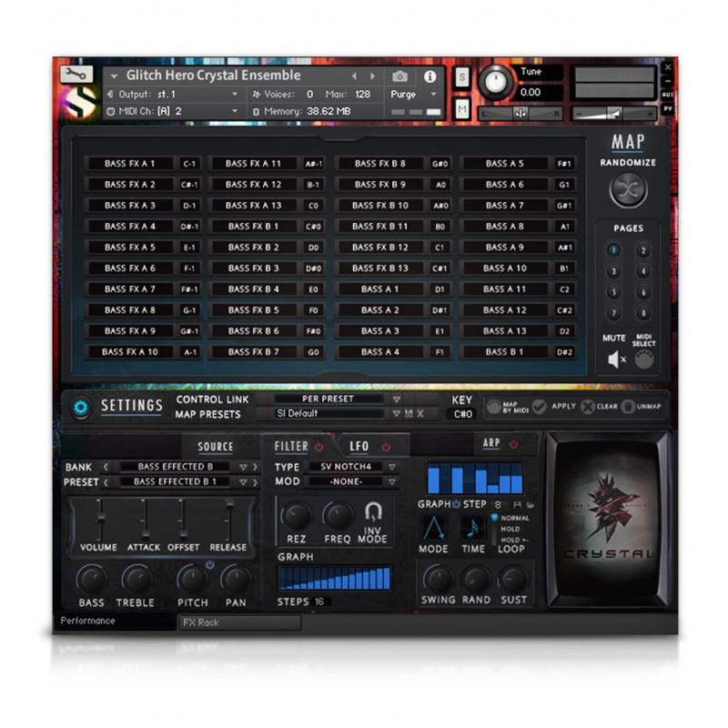
Task: Click the Clear X icon
Action: pyautogui.click(x=587, y=407)
